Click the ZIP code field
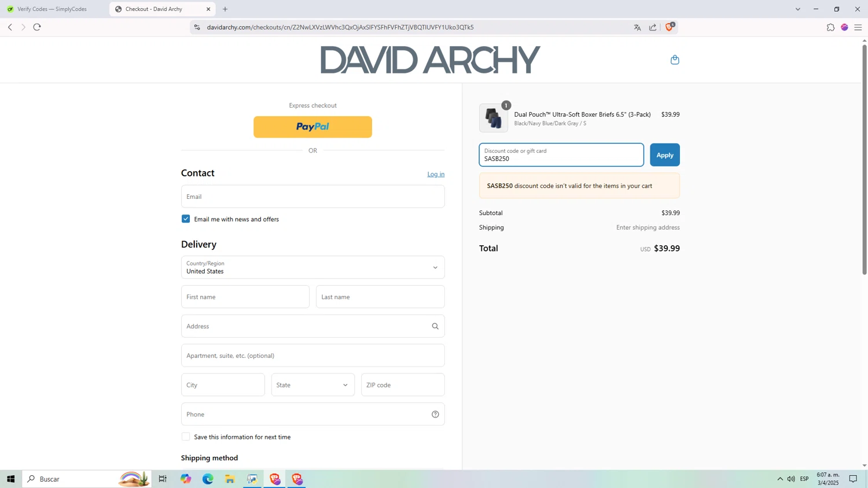The image size is (868, 488). coord(403,385)
